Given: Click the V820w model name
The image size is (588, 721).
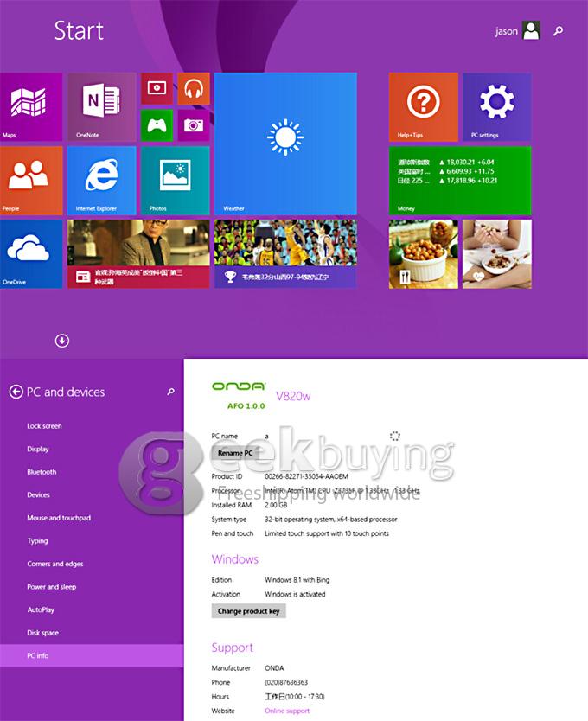Looking at the screenshot, I should point(293,396).
